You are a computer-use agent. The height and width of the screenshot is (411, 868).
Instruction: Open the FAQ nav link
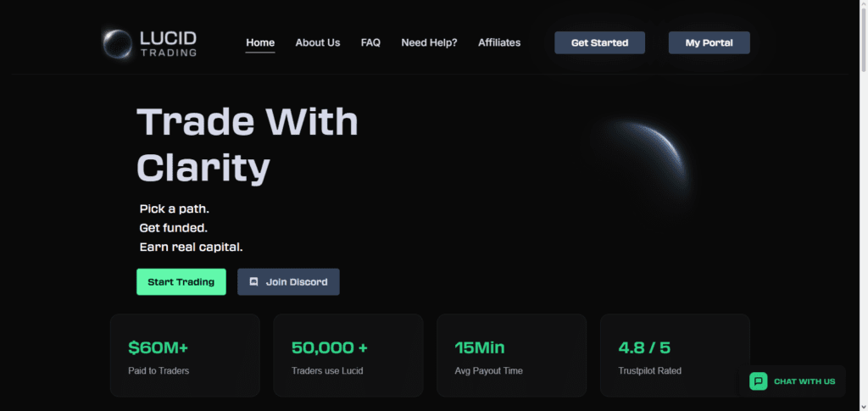(x=370, y=42)
